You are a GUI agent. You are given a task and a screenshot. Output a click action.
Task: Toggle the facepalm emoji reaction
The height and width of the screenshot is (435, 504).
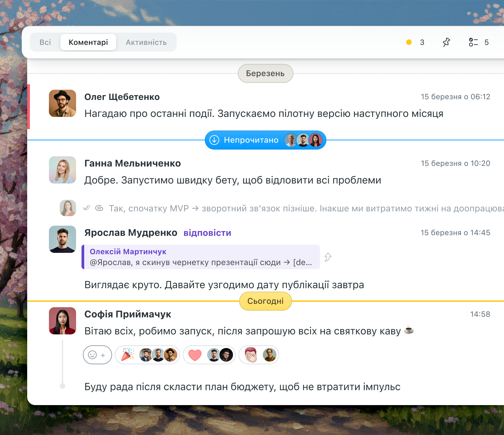(251, 355)
